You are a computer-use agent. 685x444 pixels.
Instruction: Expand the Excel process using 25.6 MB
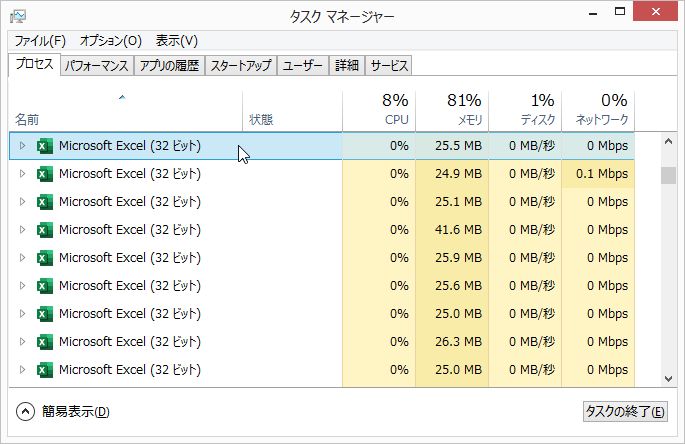pos(22,285)
